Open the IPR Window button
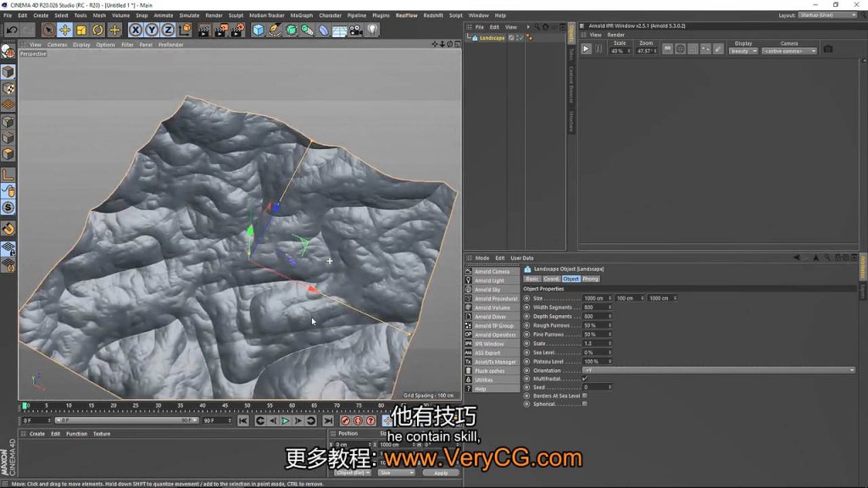 (x=492, y=344)
